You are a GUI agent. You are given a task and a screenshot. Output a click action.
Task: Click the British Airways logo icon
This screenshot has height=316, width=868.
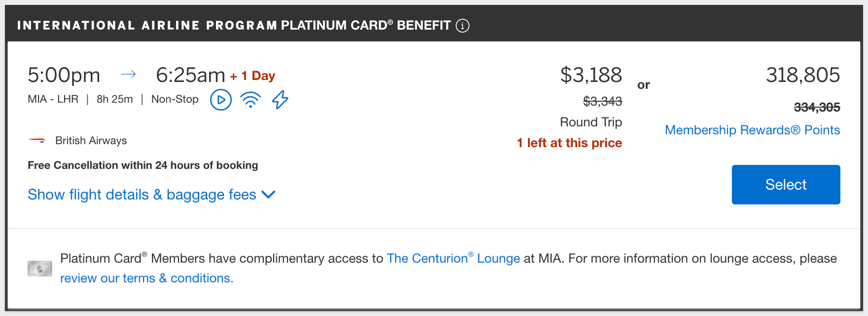pos(37,141)
